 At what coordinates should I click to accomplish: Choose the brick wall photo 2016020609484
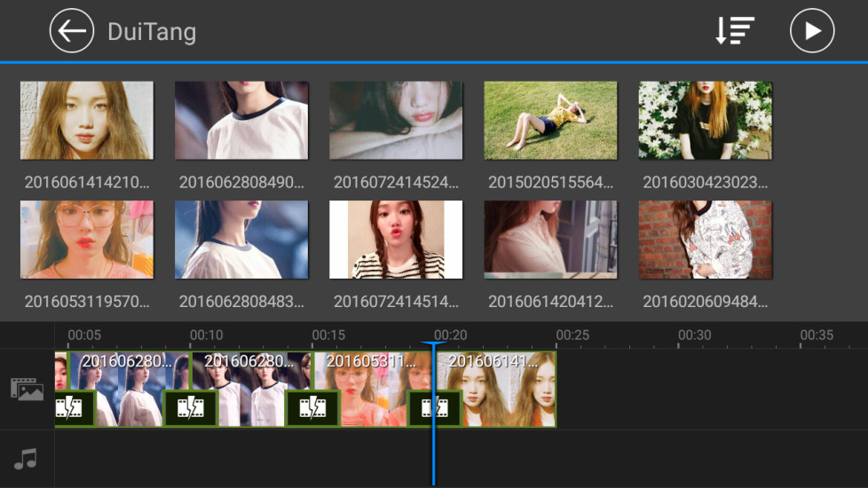pos(705,240)
